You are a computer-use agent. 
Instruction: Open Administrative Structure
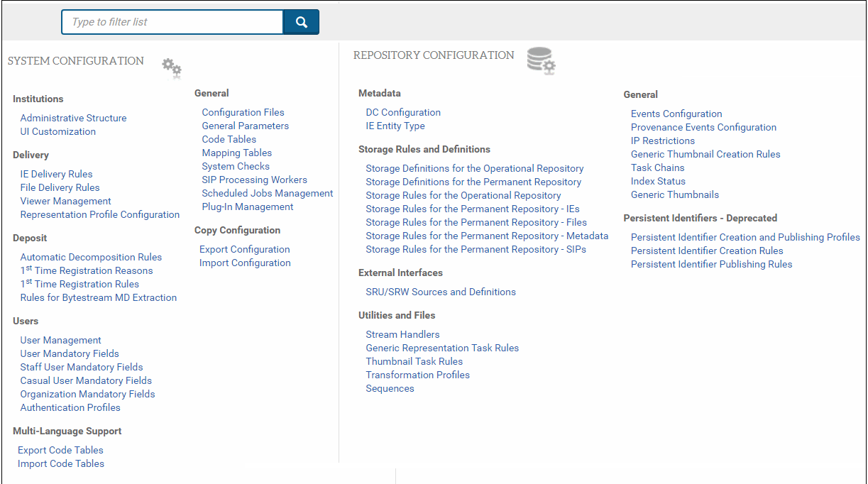pos(73,118)
